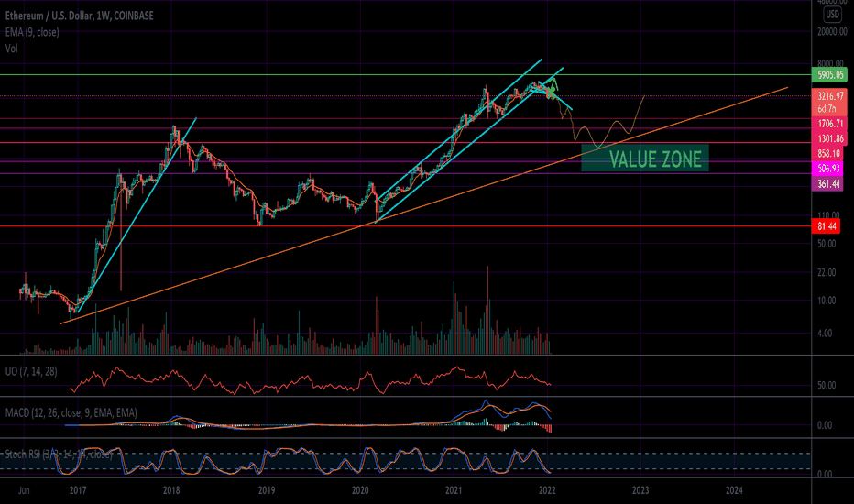
Task: Click the 2017 label on time axis
Action: (x=78, y=490)
